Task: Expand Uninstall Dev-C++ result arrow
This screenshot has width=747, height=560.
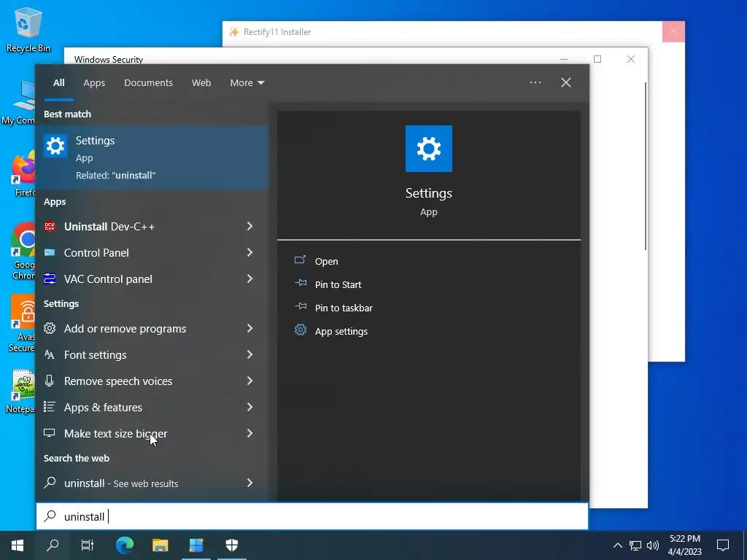Action: click(249, 226)
